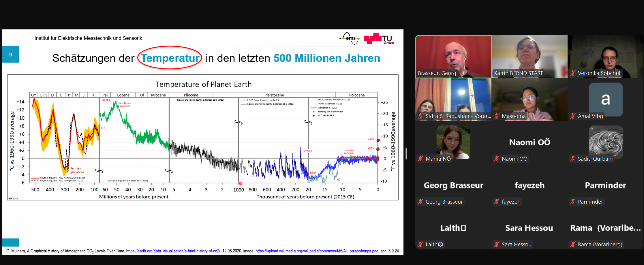Click the PETM red label in chart
Screen dimensions: 644x265
point(106,100)
